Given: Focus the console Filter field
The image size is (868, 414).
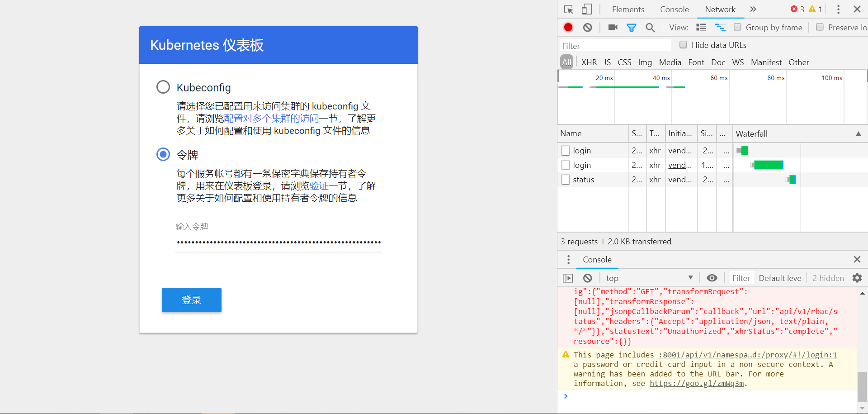Looking at the screenshot, I should (x=741, y=278).
